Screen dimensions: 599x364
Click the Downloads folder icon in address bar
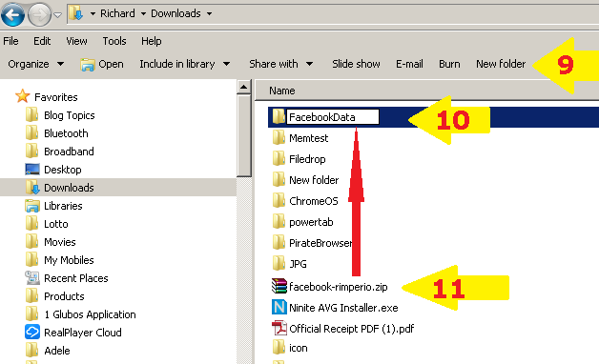tap(76, 13)
